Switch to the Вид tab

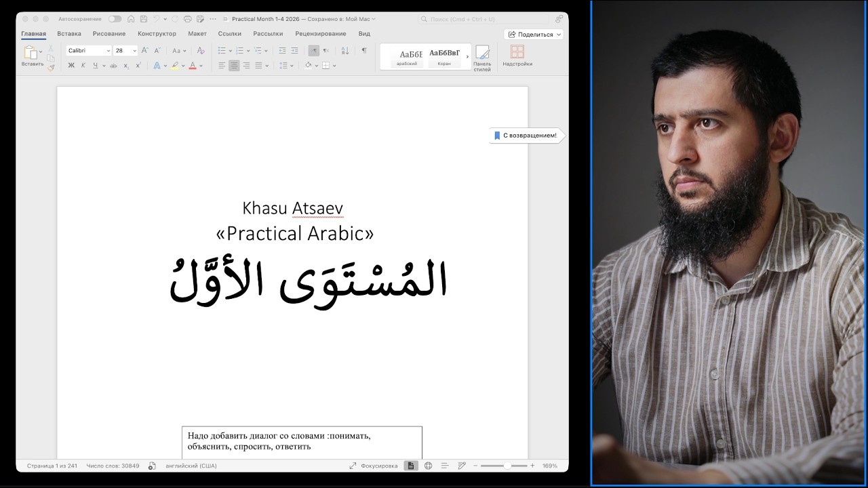(364, 34)
